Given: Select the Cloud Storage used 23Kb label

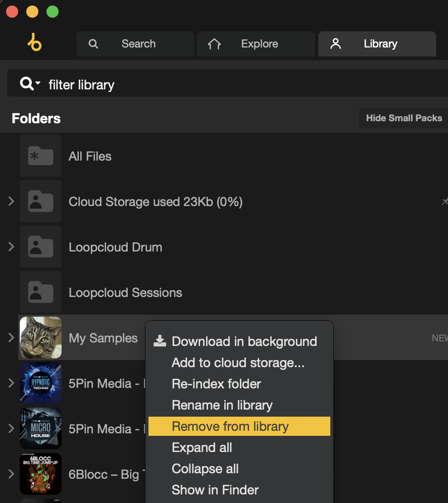Looking at the screenshot, I should tap(156, 202).
